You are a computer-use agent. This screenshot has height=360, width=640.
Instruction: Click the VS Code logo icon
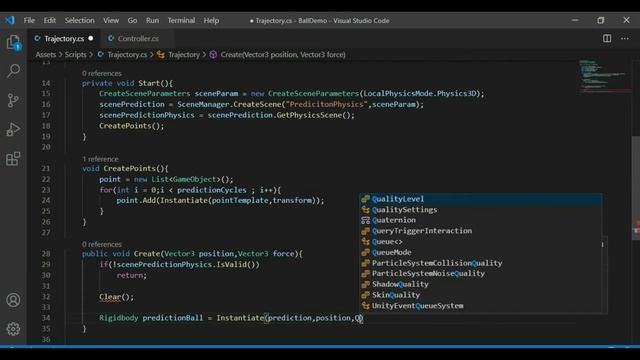tap(10, 20)
